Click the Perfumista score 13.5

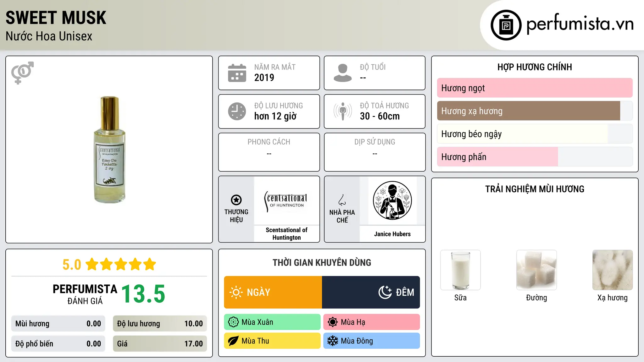[x=143, y=294]
